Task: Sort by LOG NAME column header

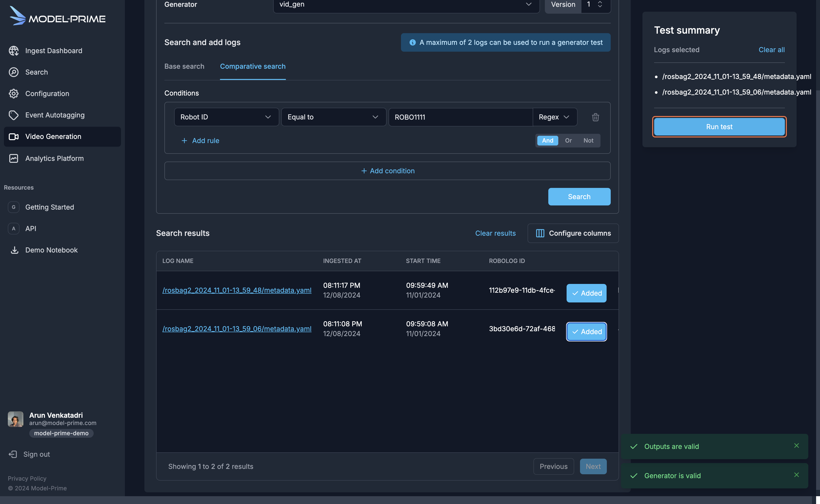Action: (178, 261)
